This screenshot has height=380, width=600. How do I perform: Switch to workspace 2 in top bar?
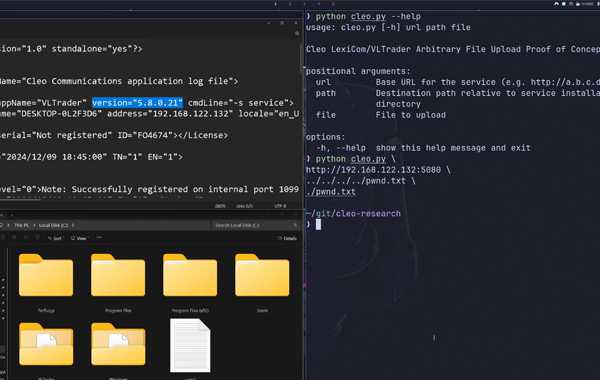(290, 4)
